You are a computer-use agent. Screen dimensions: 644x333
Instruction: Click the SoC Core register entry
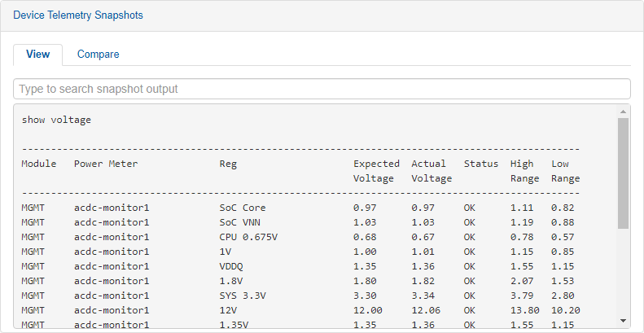(x=243, y=208)
